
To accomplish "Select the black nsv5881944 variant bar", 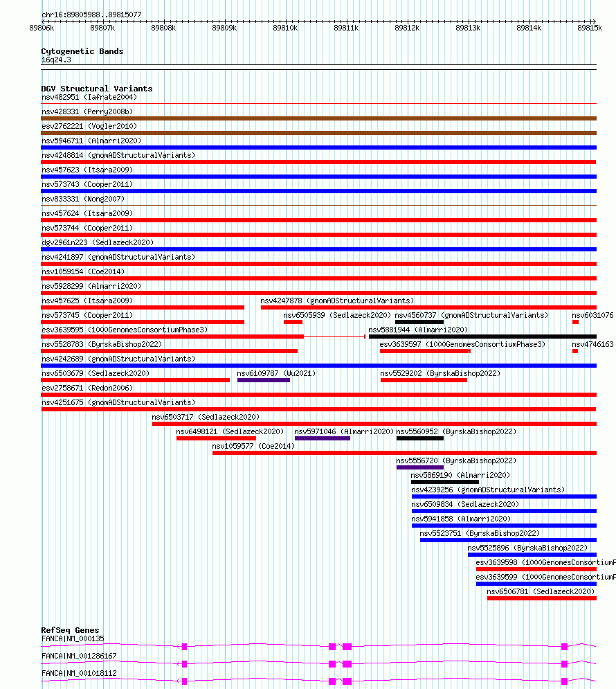I will click(482, 336).
